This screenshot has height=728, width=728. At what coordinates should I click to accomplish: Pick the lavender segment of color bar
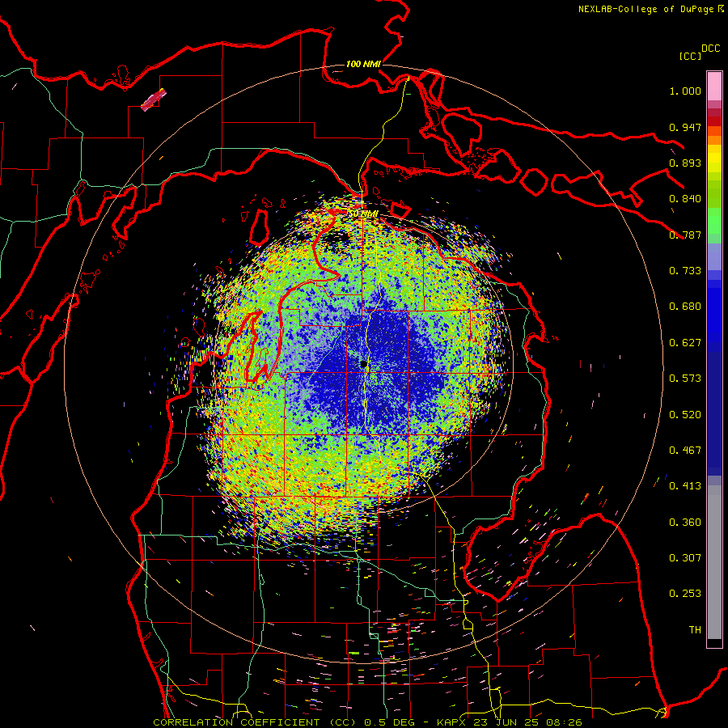(714, 256)
